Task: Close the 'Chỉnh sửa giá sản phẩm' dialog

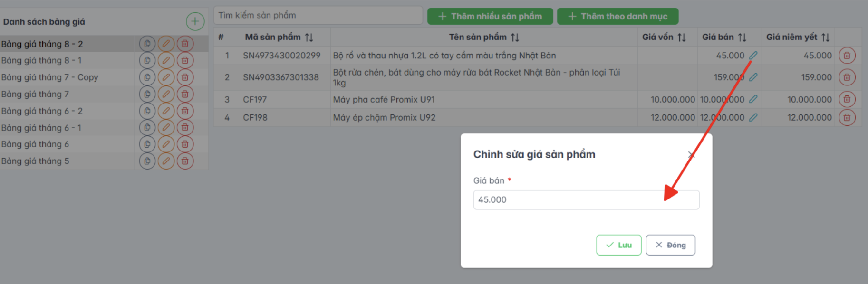Action: pyautogui.click(x=691, y=155)
